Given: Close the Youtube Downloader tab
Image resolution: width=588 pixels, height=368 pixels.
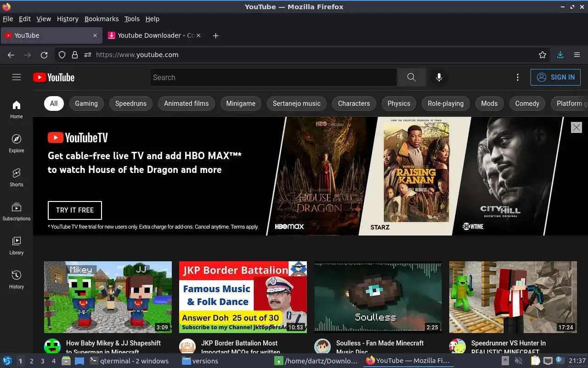Looking at the screenshot, I should click(x=198, y=35).
